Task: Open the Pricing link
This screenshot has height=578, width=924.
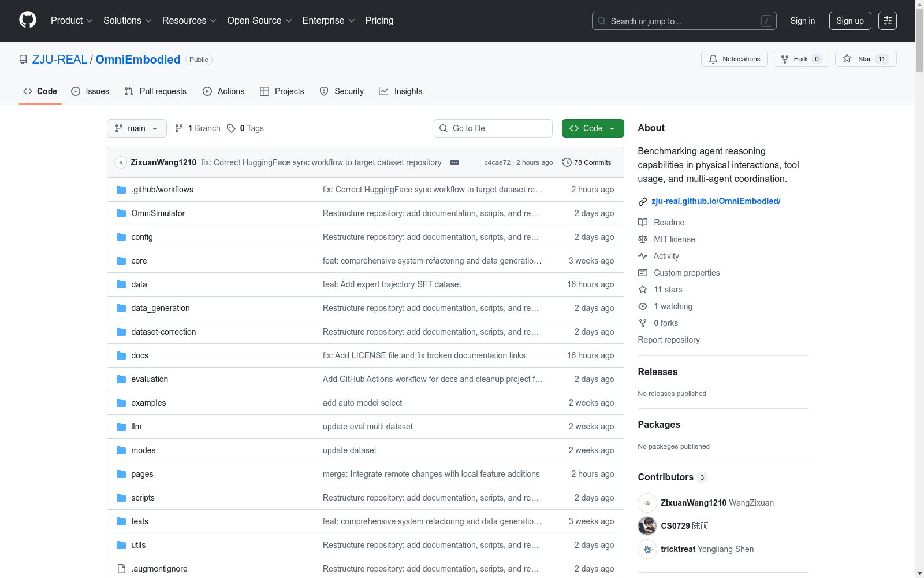Action: (x=379, y=21)
